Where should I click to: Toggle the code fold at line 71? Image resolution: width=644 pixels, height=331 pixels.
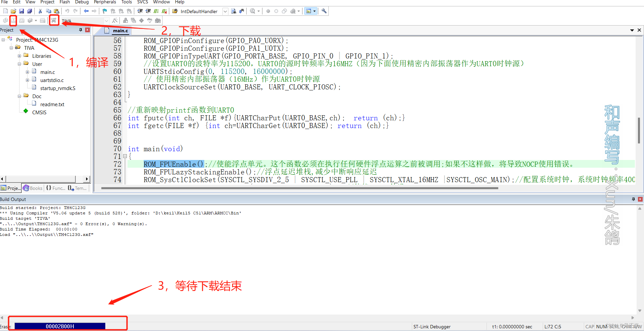tap(125, 156)
